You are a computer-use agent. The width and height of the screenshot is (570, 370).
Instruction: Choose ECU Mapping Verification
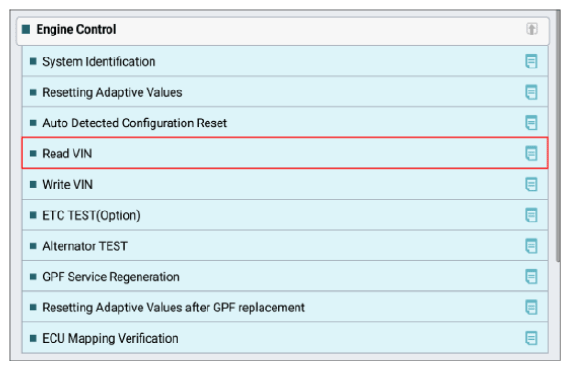pyautogui.click(x=285, y=338)
